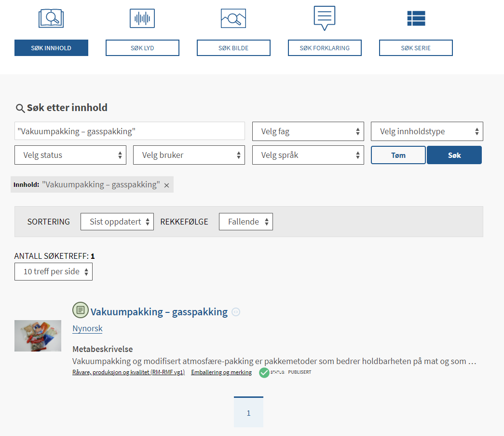Go to pagination page 1
Screen dimensions: 504x436
(248, 412)
